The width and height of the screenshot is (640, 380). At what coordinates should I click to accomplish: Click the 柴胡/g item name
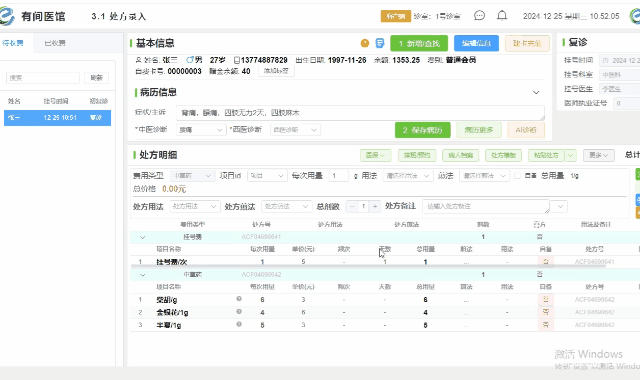pos(167,300)
